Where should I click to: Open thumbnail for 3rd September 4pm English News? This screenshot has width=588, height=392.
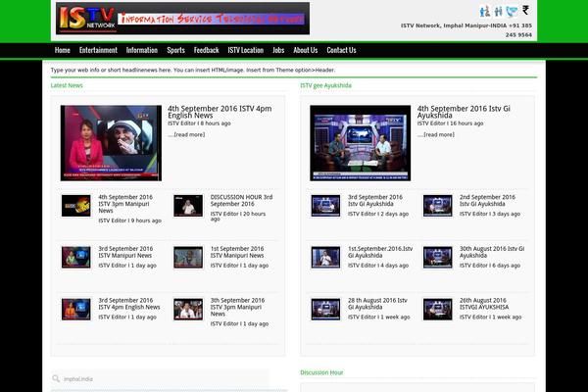click(76, 309)
